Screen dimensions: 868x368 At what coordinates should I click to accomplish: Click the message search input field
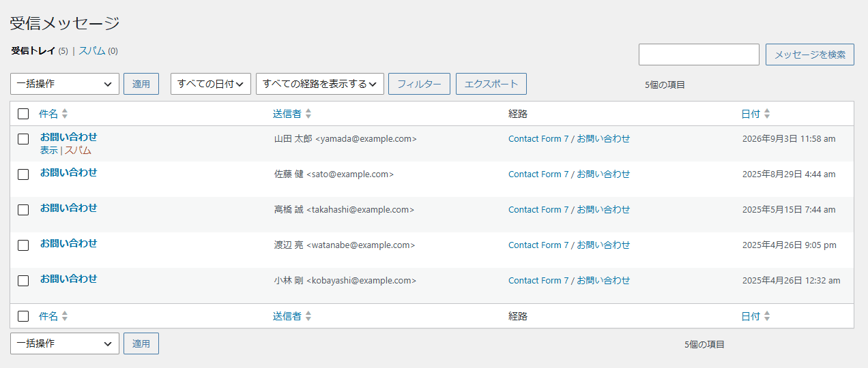(699, 55)
